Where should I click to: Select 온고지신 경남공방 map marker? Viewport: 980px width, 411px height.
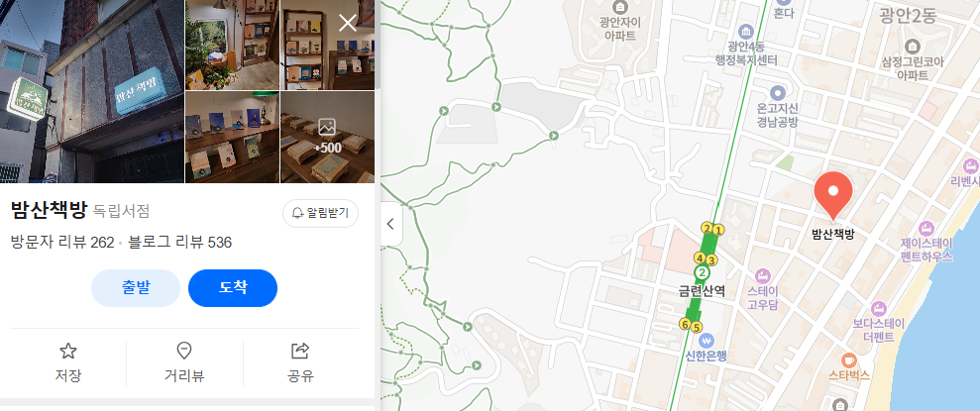coord(777,93)
